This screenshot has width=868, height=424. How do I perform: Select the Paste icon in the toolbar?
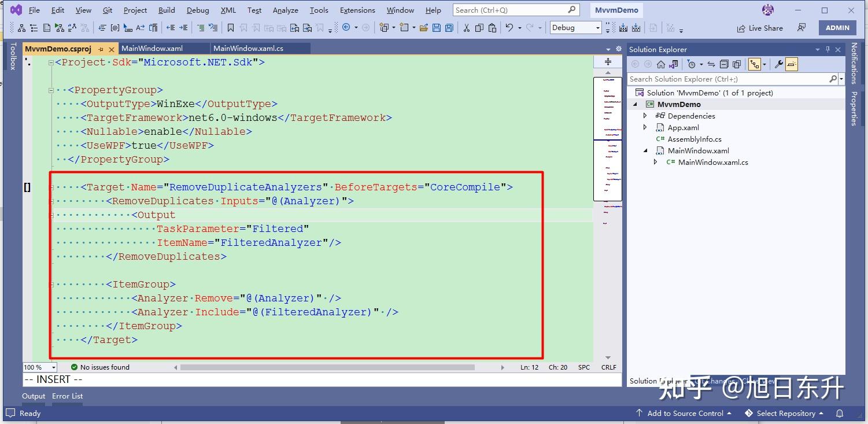pyautogui.click(x=493, y=27)
